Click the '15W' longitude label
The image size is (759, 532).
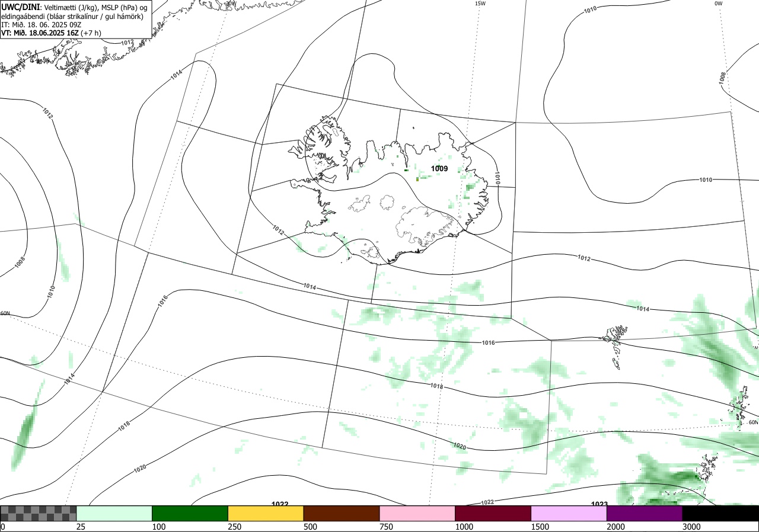(480, 4)
